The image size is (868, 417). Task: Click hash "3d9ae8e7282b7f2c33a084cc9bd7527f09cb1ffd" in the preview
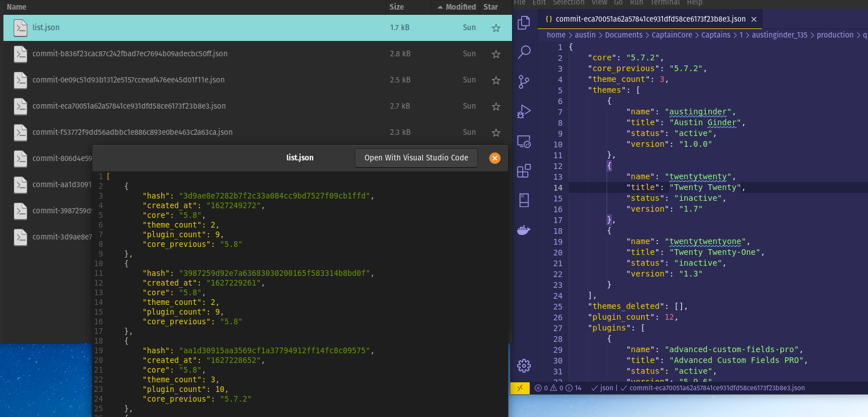click(x=275, y=196)
